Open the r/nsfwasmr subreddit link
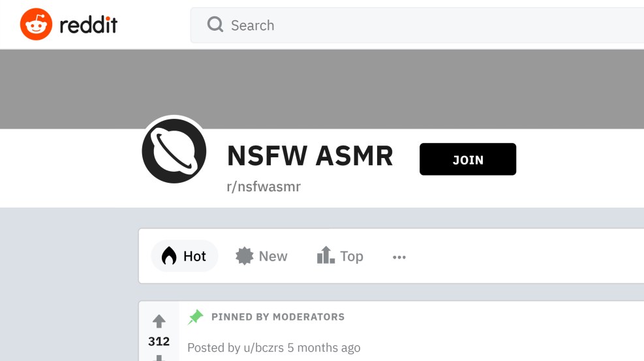644x361 pixels. pos(264,187)
